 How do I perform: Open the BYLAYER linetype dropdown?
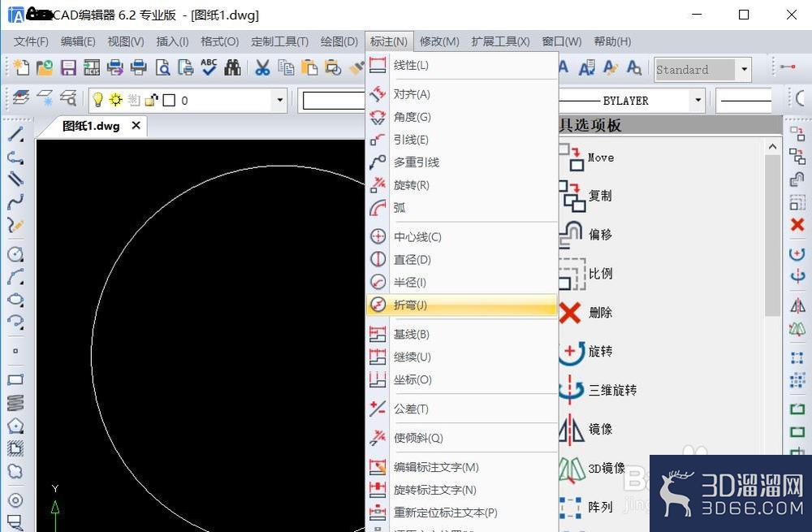698,100
